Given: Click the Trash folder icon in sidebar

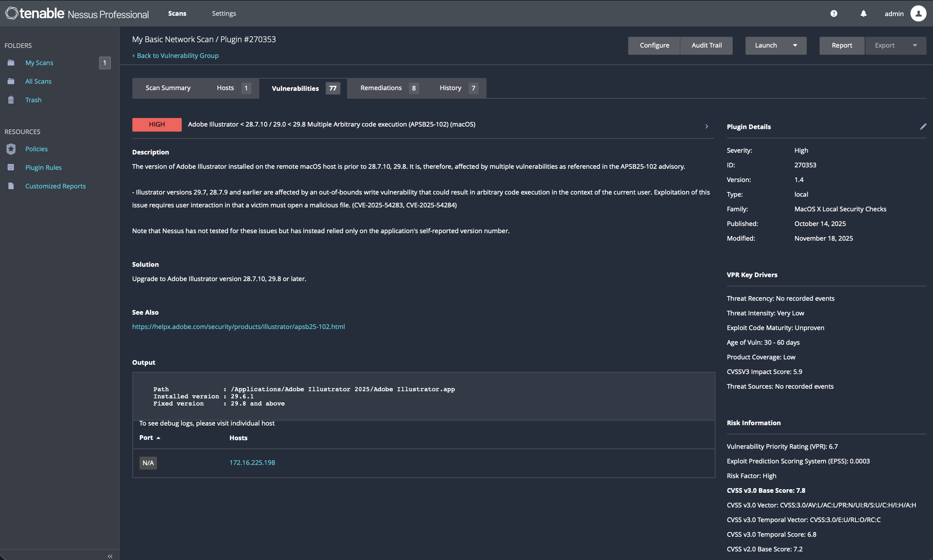Looking at the screenshot, I should pyautogui.click(x=11, y=100).
